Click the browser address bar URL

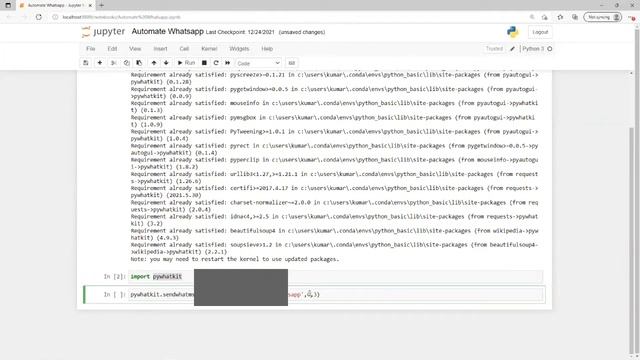121,17
